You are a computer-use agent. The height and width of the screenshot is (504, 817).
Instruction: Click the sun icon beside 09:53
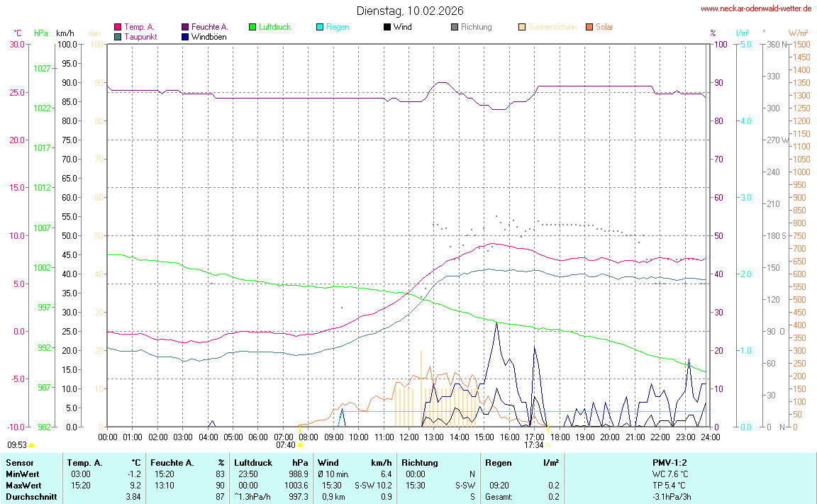32,445
